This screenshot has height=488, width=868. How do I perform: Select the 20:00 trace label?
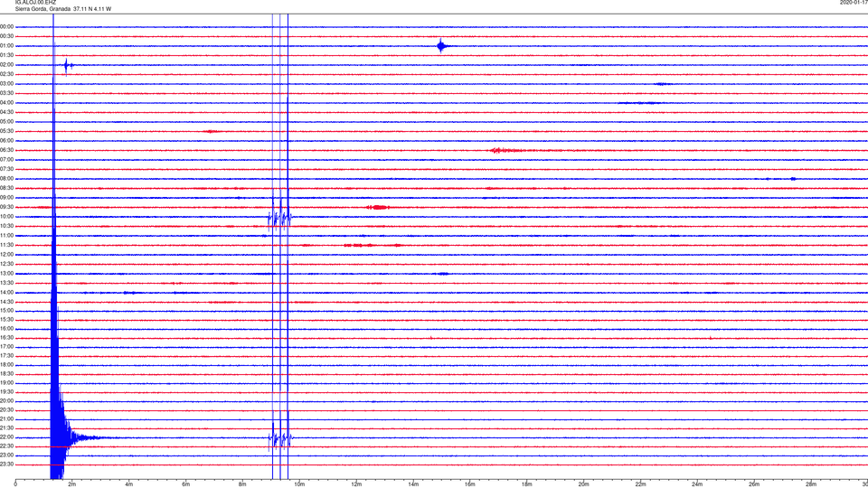[6, 400]
